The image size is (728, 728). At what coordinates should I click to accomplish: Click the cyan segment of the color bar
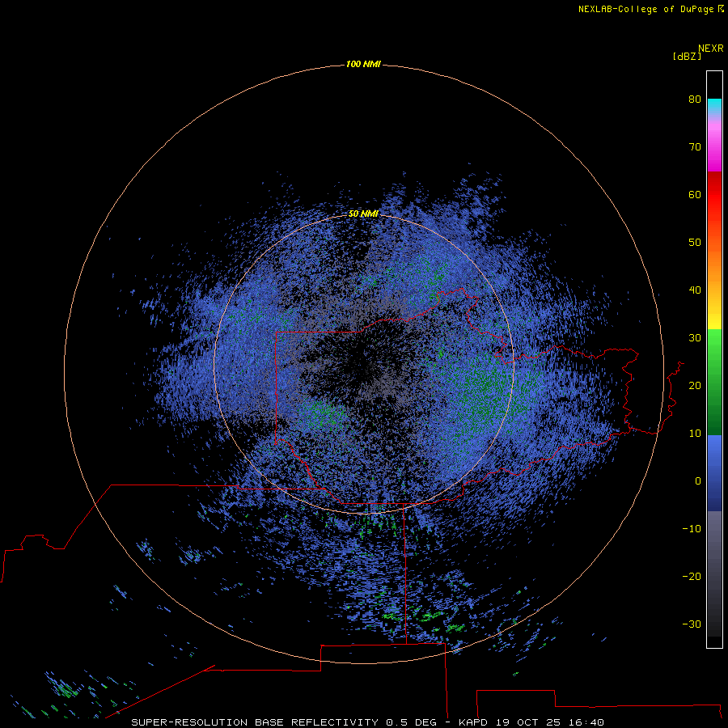714,104
